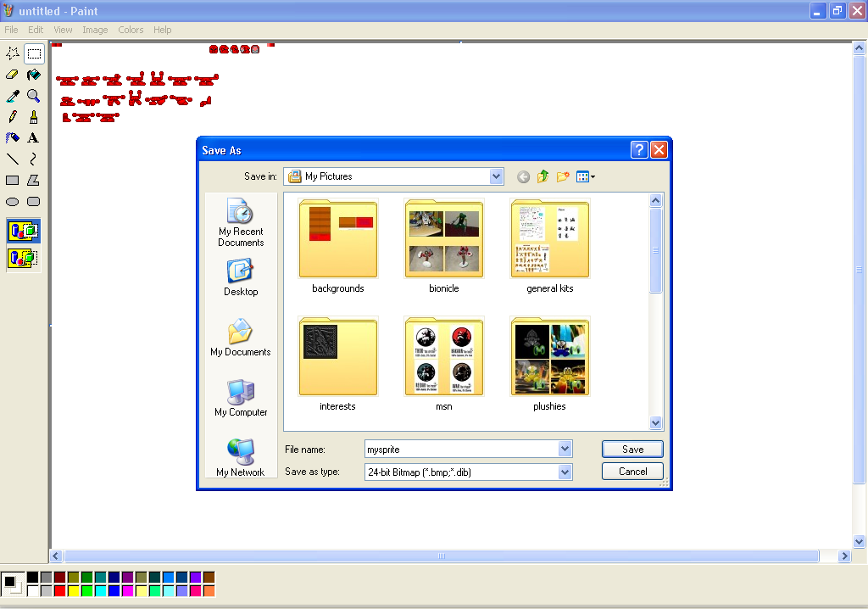Open the Create New Folder icon
868x609 pixels.
pyautogui.click(x=563, y=176)
